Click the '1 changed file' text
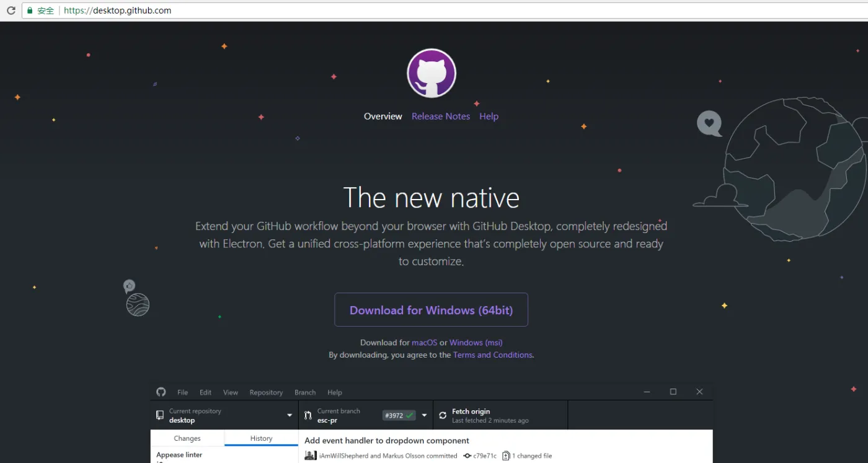The image size is (868, 463). pyautogui.click(x=532, y=456)
